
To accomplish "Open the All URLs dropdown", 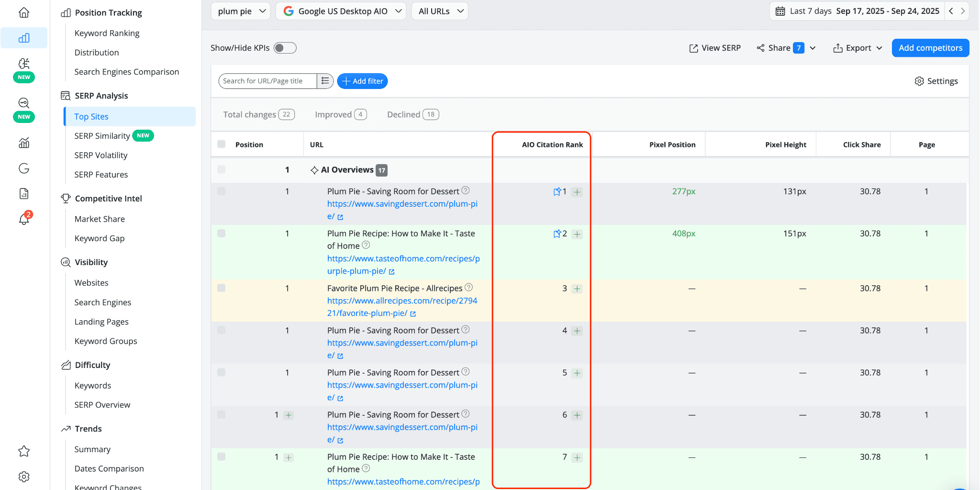I will (x=440, y=11).
